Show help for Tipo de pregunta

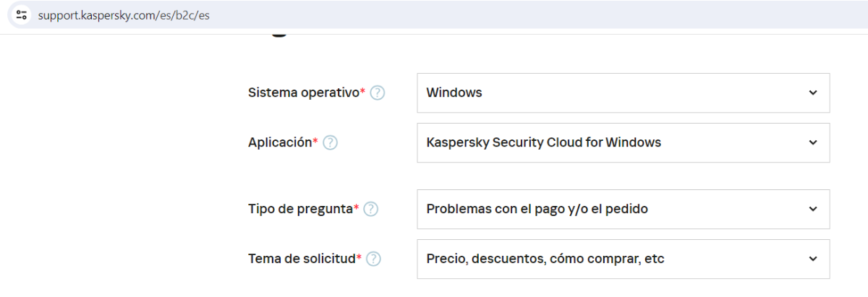coord(370,209)
